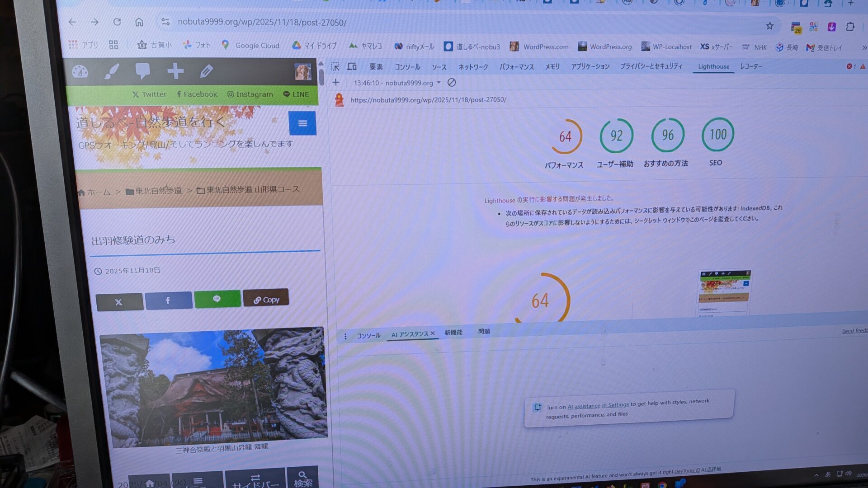Open the drawer three-dots menu
The image size is (868, 488).
tap(345, 336)
